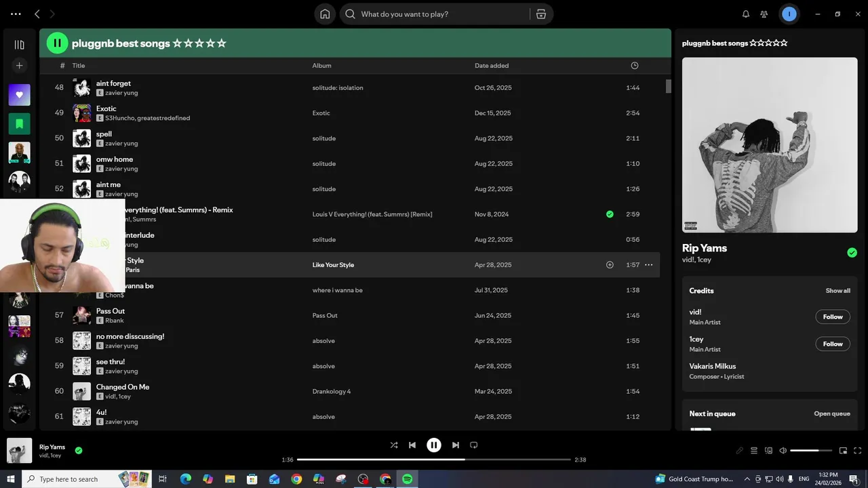Open the solitude: isolation album link

pyautogui.click(x=338, y=88)
